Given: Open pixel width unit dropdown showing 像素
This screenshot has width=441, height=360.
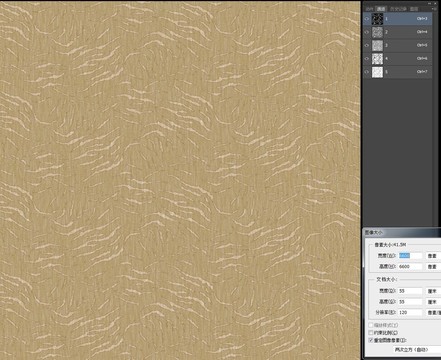Looking at the screenshot, I should 433,256.
